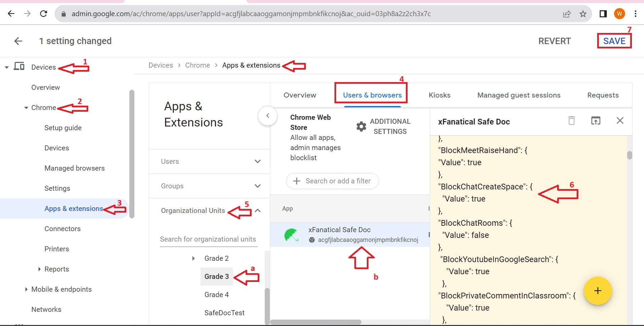Open the upload icon beside the trash icon

coord(596,121)
